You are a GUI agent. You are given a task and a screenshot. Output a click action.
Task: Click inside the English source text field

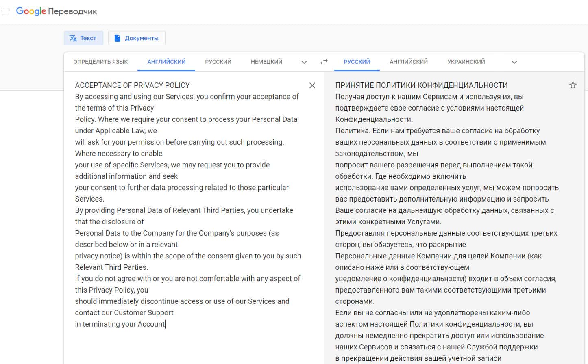187,203
